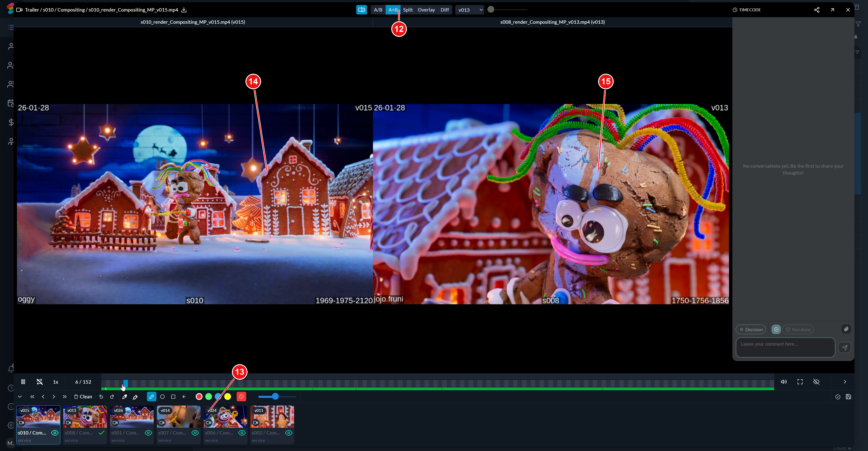Click the Decision button
Viewport: 868px width, 451px height.
coord(751,329)
